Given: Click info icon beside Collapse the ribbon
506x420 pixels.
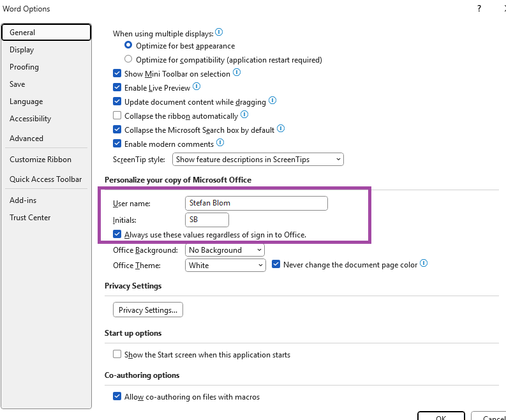Looking at the screenshot, I should point(244,114).
